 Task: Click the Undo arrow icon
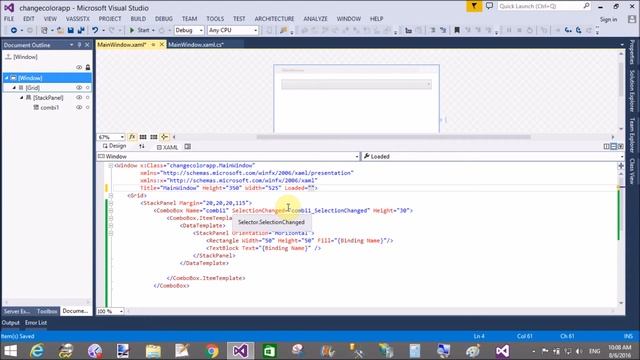95,30
